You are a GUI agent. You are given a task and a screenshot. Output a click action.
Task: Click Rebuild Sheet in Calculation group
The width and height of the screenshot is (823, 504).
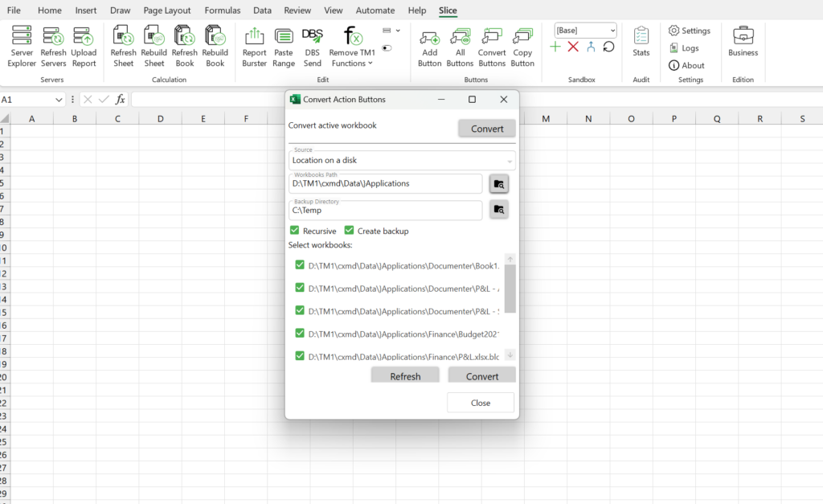[x=154, y=46]
